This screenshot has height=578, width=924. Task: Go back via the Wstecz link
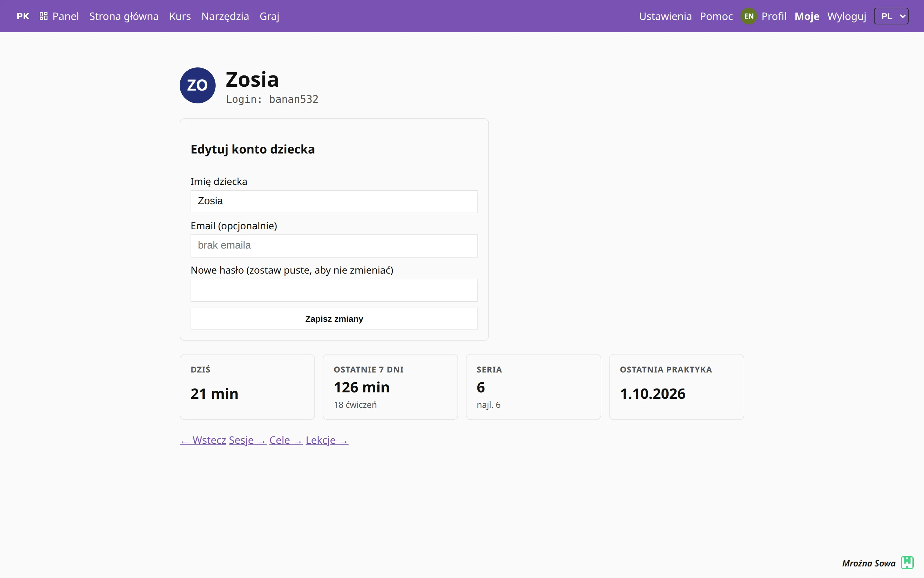(x=203, y=440)
